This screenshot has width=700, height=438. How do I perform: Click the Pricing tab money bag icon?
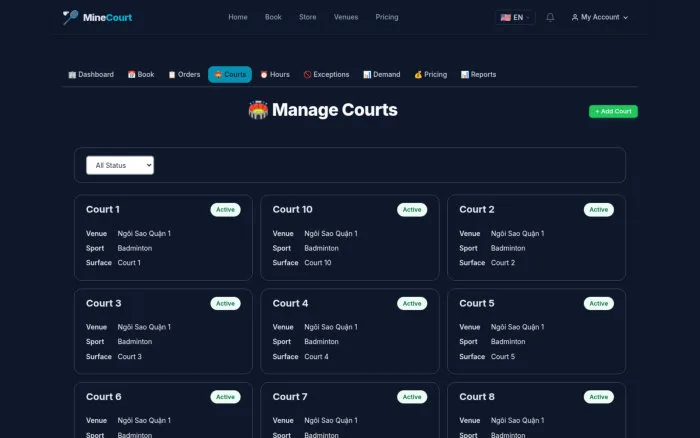418,75
